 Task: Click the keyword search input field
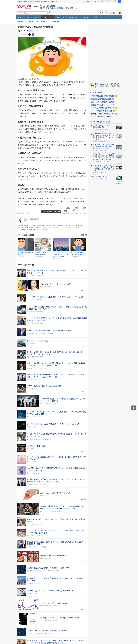coord(32,13)
